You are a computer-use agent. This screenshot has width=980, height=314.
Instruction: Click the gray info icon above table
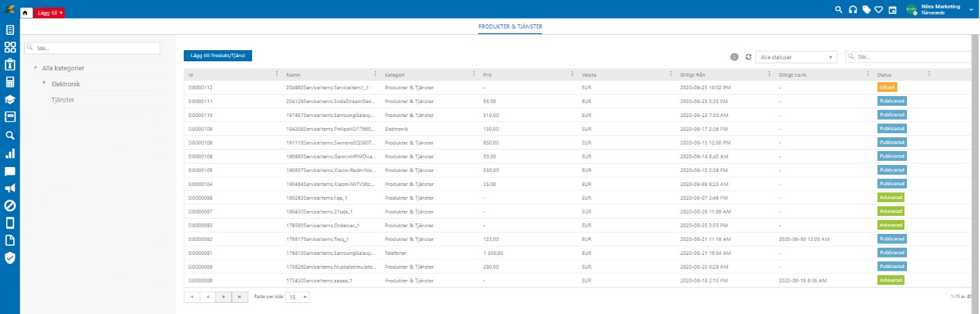point(734,57)
